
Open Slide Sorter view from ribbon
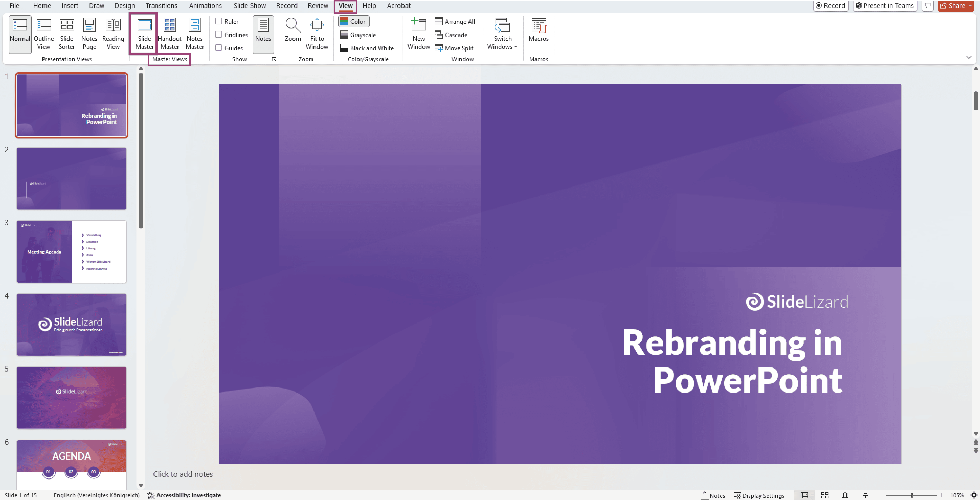pos(67,34)
